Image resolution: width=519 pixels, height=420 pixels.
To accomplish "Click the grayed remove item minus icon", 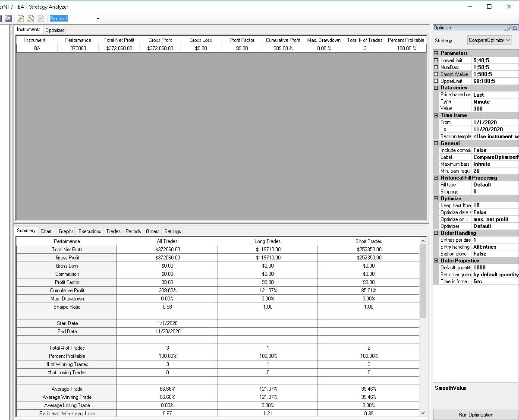I will click(41, 19).
